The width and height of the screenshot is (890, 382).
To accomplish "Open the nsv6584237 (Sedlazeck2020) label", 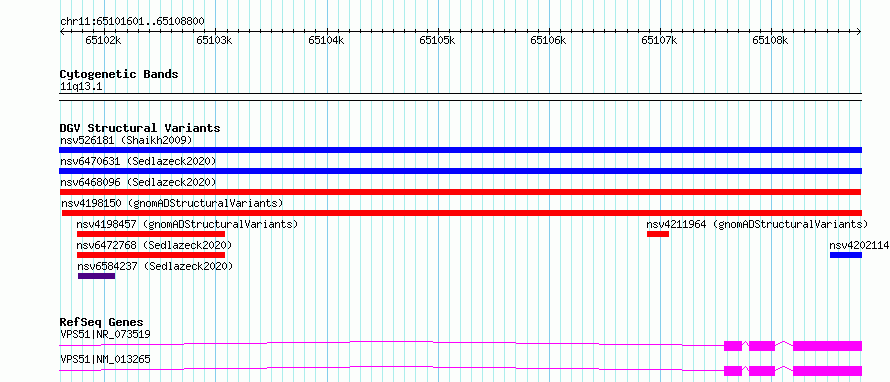I will pos(155,266).
